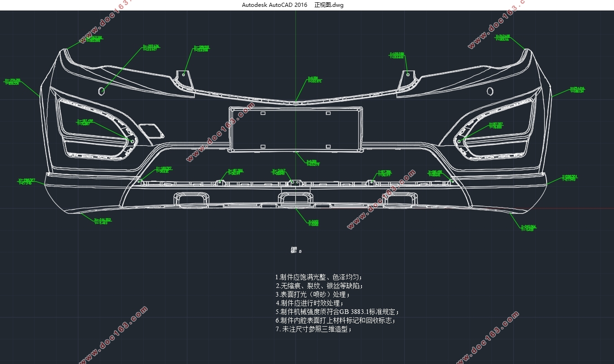
Task: Pick the right fog lamp mounting hole
Action: 459,141
